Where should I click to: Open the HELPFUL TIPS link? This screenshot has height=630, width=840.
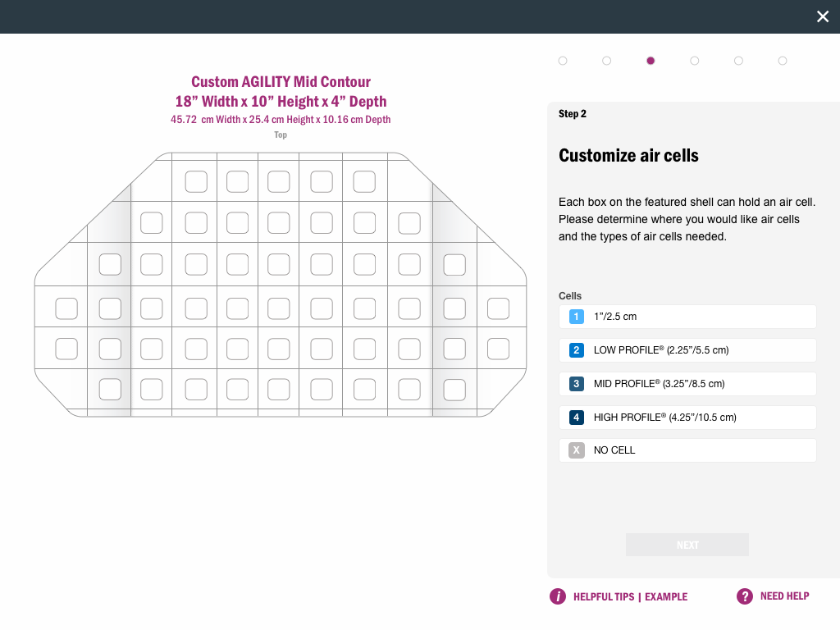click(604, 596)
